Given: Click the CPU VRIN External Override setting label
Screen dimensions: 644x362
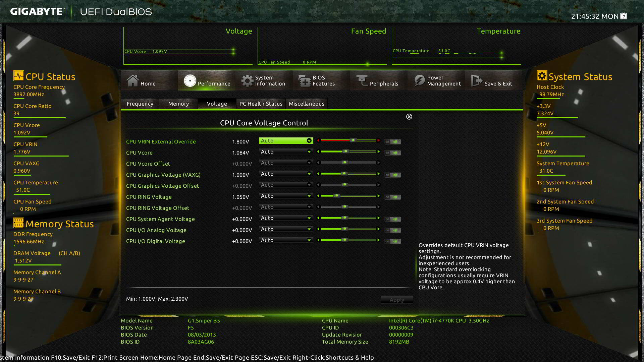Looking at the screenshot, I should pyautogui.click(x=161, y=141).
